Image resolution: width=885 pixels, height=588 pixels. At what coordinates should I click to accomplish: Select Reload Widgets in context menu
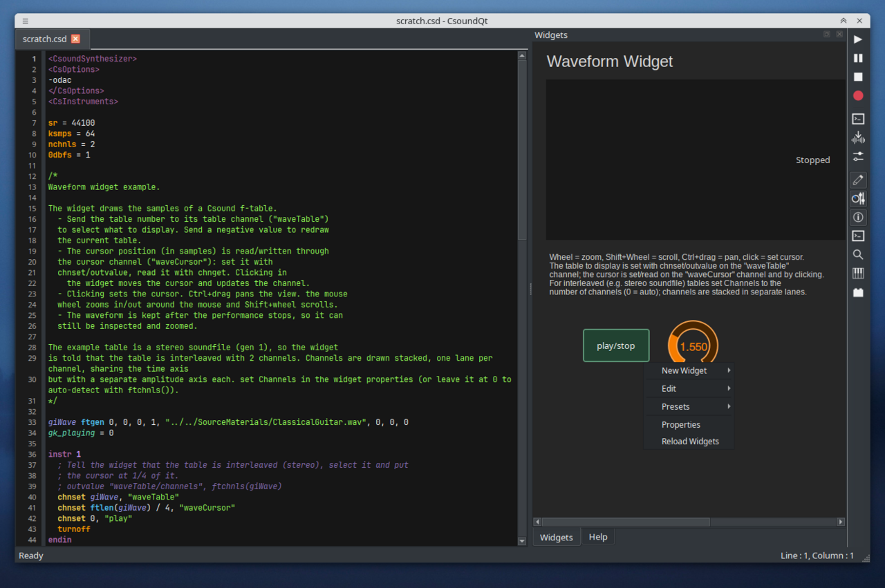pos(688,442)
